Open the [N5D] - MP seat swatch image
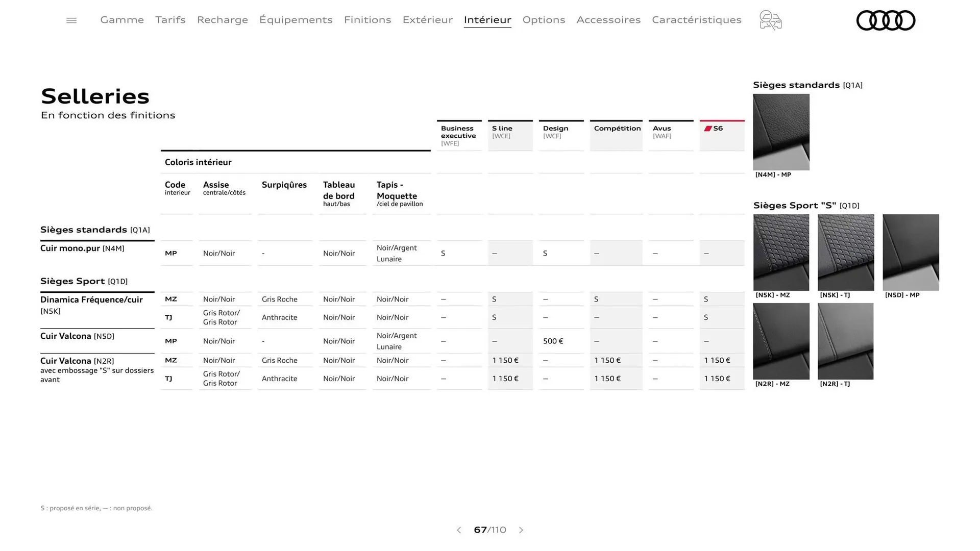The height and width of the screenshot is (551, 980). 911,252
